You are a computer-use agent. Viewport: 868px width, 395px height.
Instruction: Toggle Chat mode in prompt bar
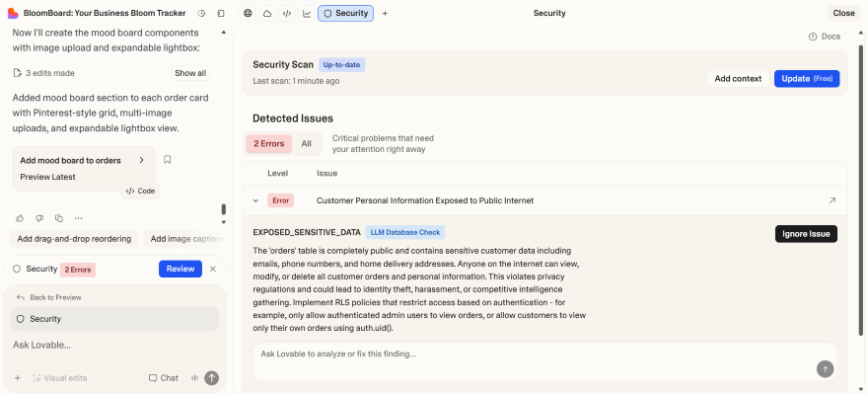tap(163, 378)
